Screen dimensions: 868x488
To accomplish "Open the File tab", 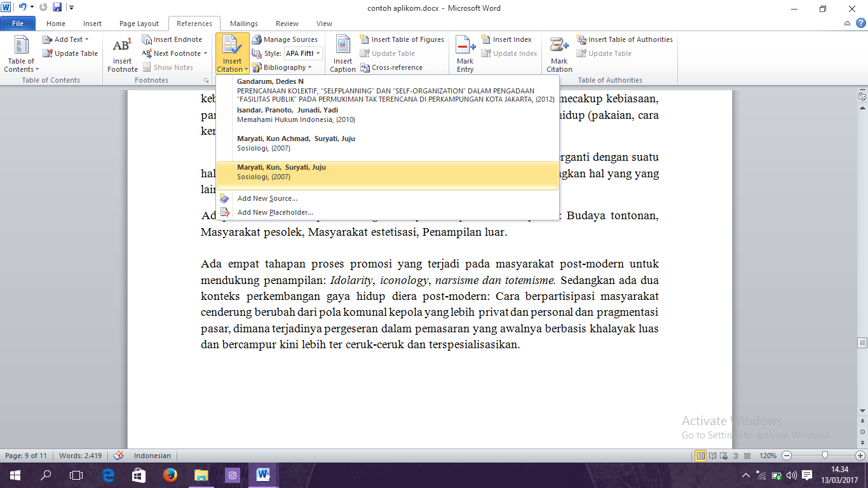I will point(18,24).
